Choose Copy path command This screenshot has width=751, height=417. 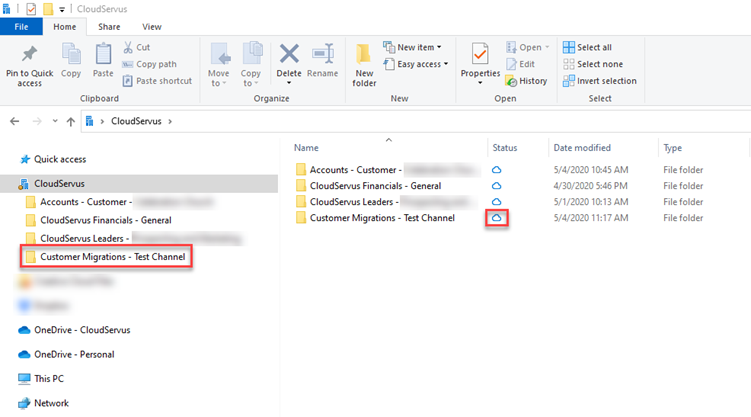point(149,64)
